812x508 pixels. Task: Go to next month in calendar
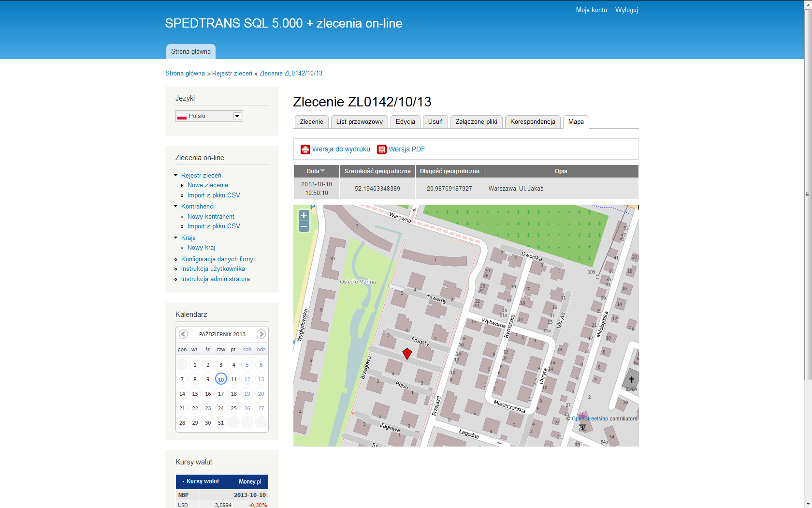[261, 334]
